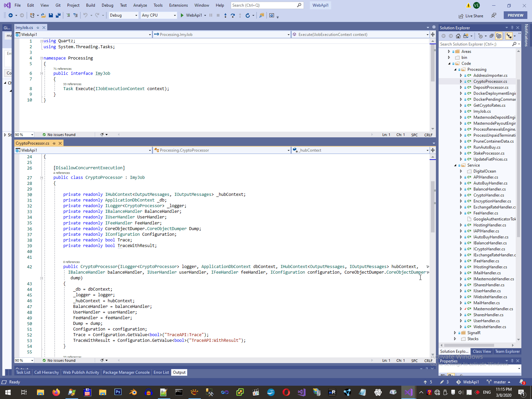Toggle Show All Files in Solution Explorer

499,36
